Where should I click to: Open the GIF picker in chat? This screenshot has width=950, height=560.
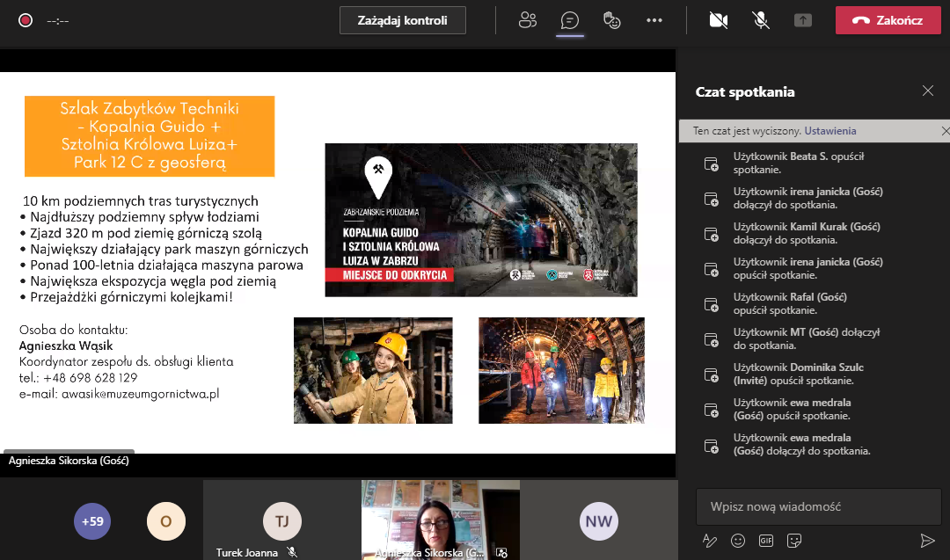pos(766,540)
